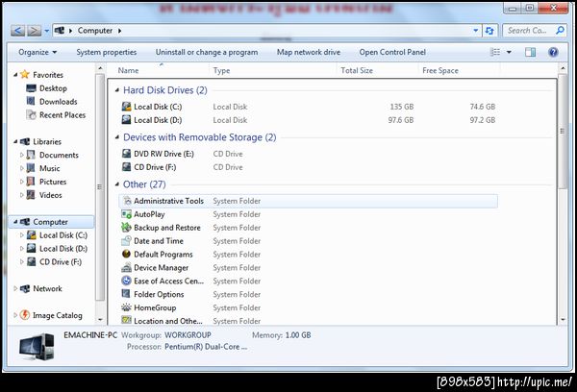Open CD Drive (F:) in navigation pane

(x=61, y=262)
